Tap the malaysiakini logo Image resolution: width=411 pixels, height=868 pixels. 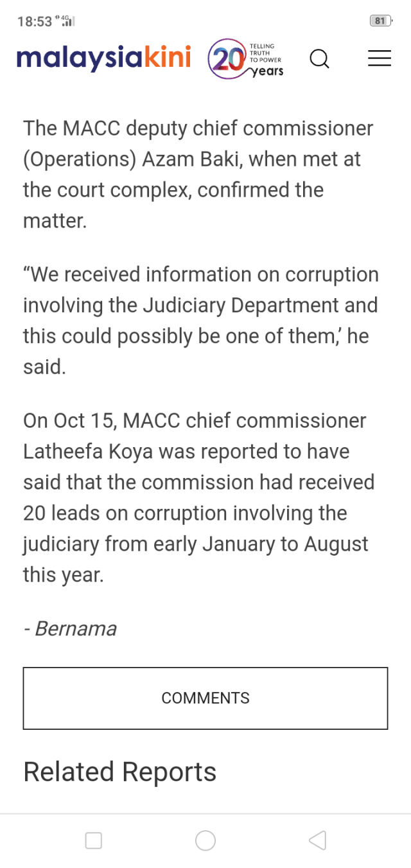[104, 58]
